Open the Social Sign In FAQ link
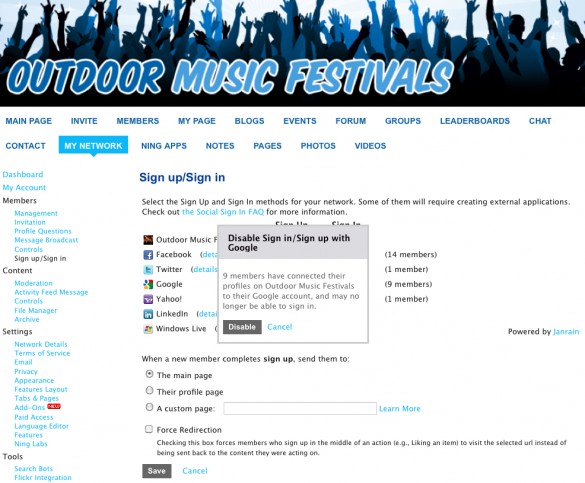585x483 pixels. tap(223, 212)
